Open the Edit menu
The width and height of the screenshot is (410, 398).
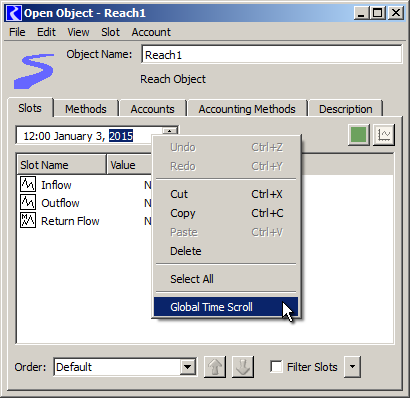coord(46,32)
